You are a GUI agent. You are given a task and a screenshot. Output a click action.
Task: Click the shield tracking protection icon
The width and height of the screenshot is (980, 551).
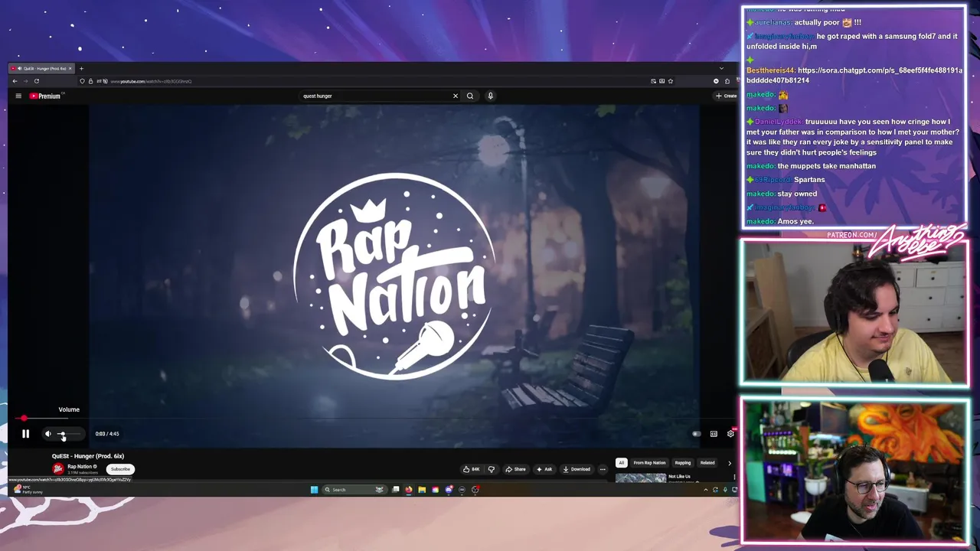(82, 81)
